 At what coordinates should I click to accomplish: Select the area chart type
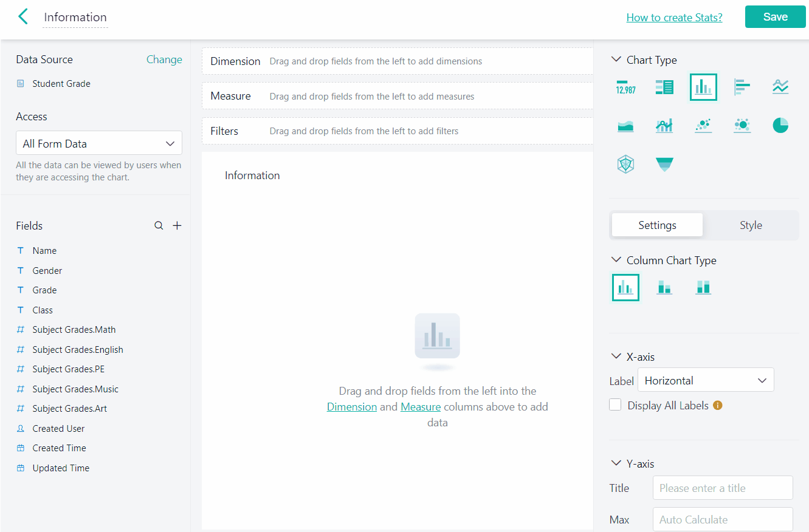625,126
